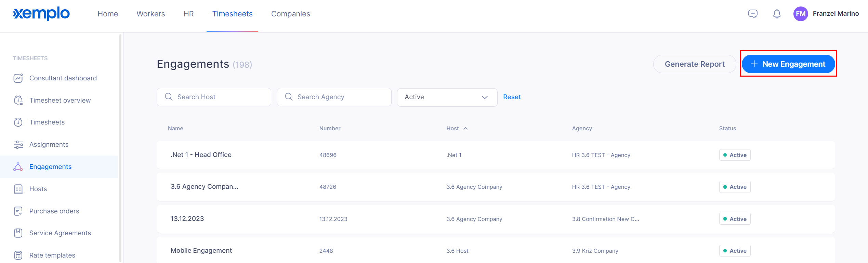Click the New Engagement button
868x263 pixels.
click(788, 64)
